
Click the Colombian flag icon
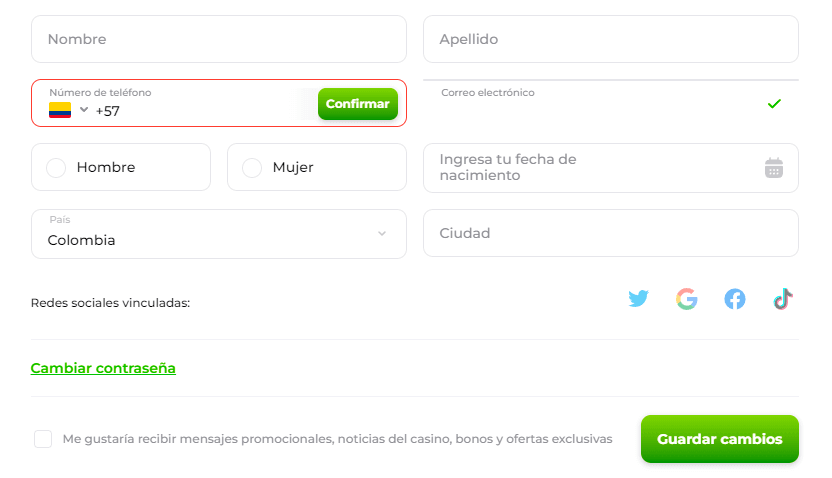[60, 110]
